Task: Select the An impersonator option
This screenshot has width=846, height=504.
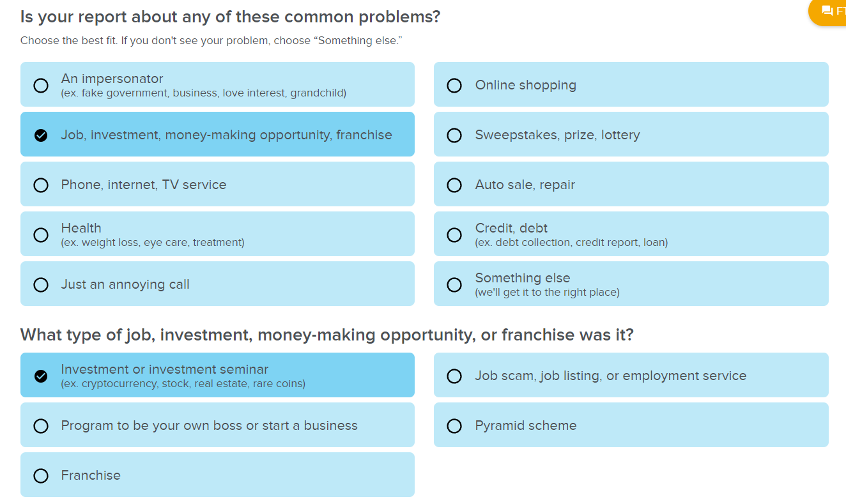Action: coord(217,84)
